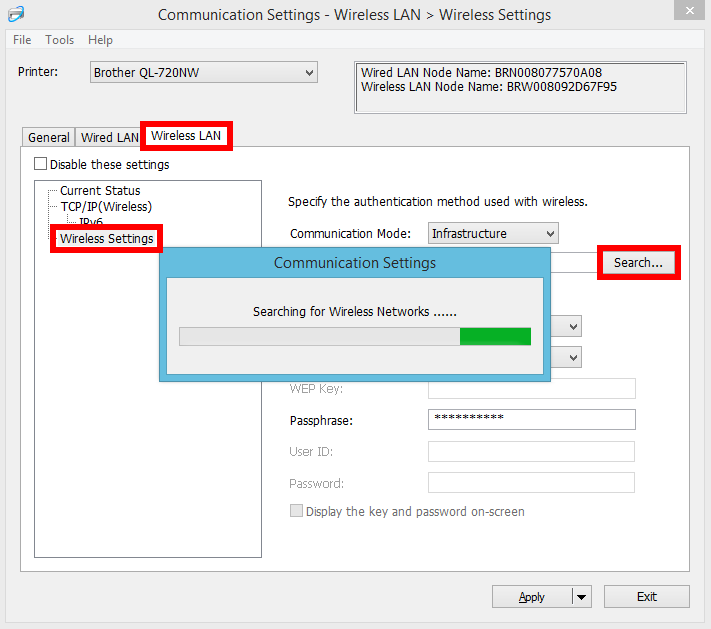711x629 pixels.
Task: Select Current Status in the tree
Action: pyautogui.click(x=100, y=190)
